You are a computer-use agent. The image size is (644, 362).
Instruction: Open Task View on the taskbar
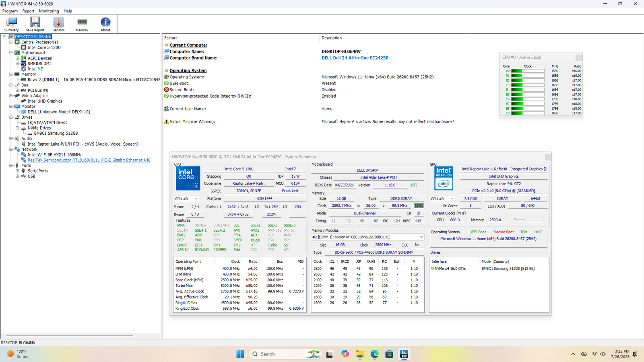pos(330,354)
